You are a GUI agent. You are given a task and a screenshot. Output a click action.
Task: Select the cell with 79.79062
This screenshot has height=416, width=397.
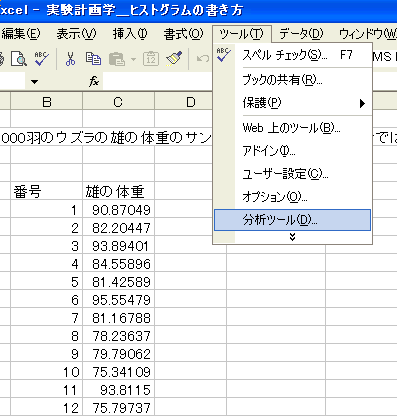click(118, 354)
